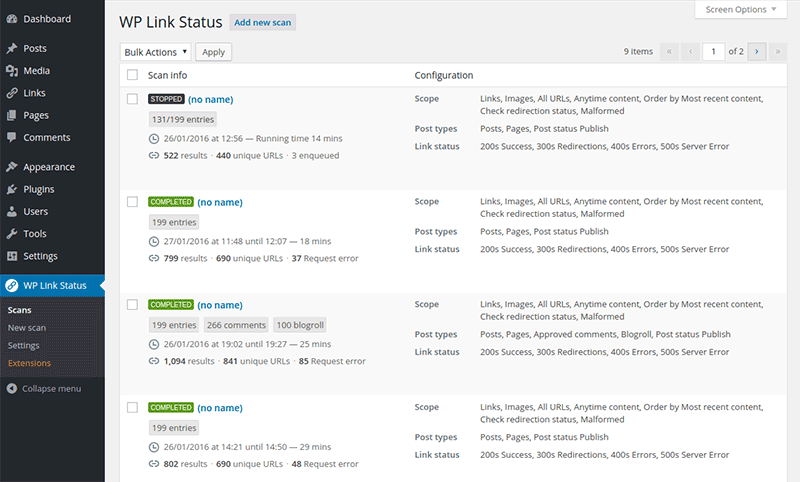Click the Users person icon
This screenshot has width=800, height=482.
[x=11, y=212]
